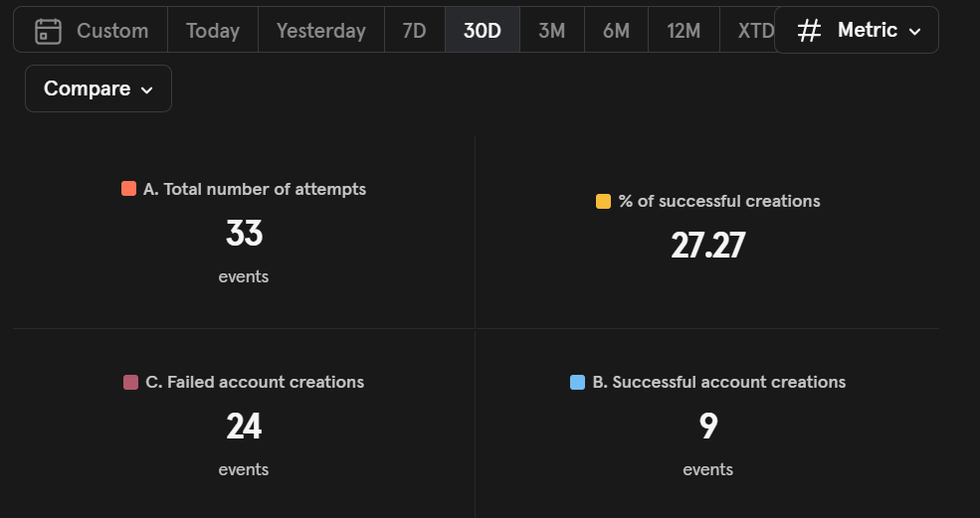Viewport: 980px width, 518px height.
Task: Pick the 6M time range
Action: click(x=616, y=31)
